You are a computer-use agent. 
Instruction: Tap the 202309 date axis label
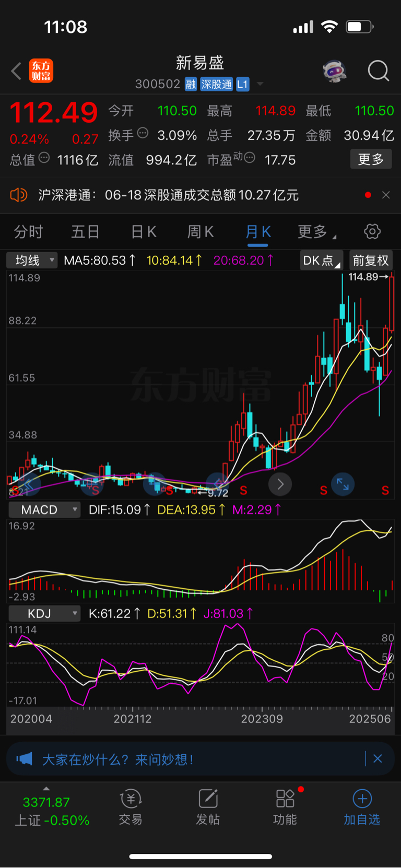(x=262, y=719)
